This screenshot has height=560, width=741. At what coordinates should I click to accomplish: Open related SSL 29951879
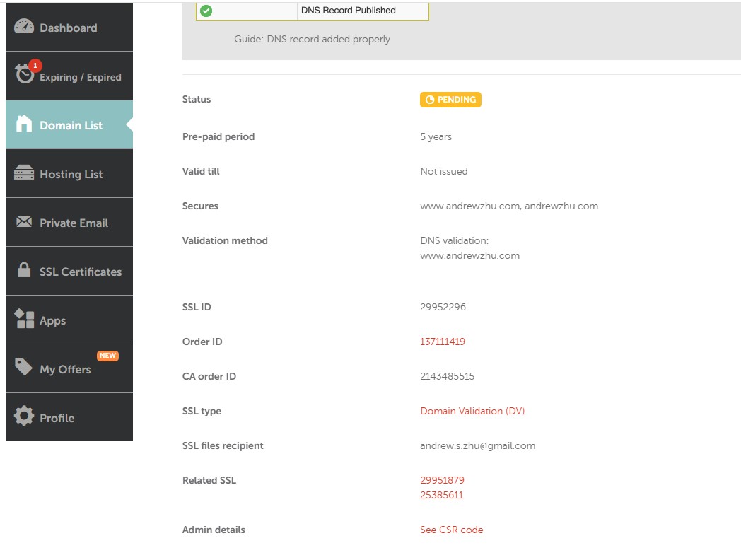coord(442,480)
